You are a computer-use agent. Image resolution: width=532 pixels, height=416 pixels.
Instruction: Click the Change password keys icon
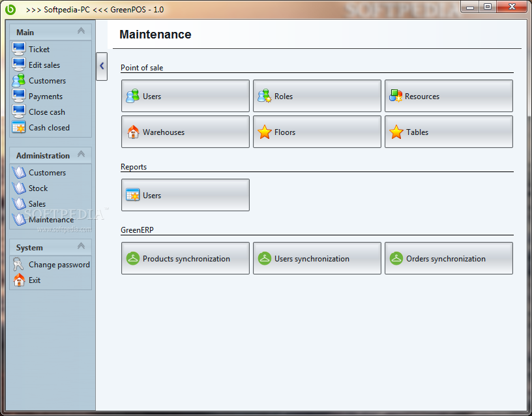coord(18,264)
